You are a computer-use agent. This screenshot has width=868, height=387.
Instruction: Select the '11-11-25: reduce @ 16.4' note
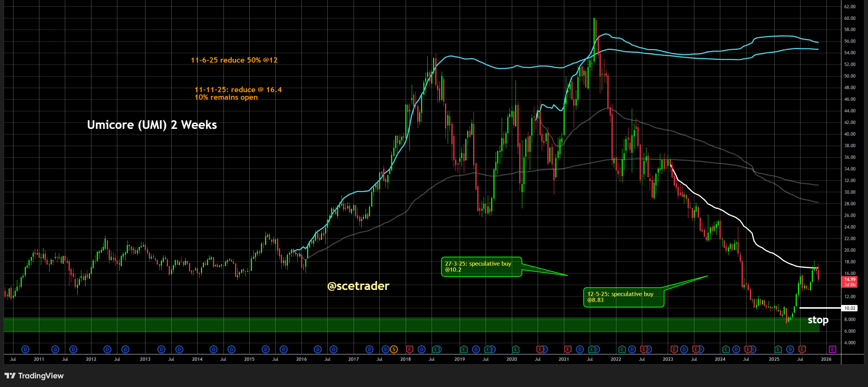coord(238,90)
